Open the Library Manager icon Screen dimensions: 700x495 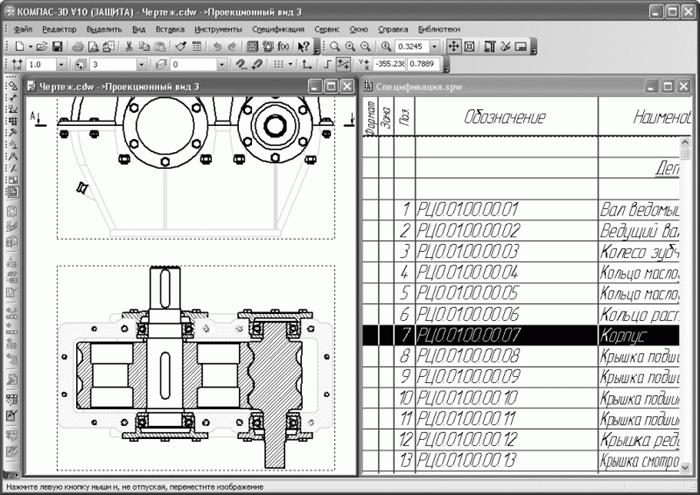pyautogui.click(x=252, y=46)
